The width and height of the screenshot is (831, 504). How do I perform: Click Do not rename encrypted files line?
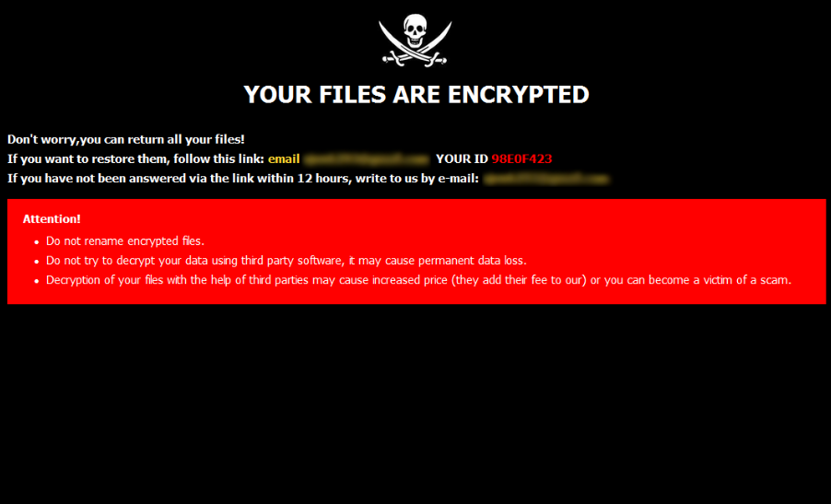[x=125, y=241]
